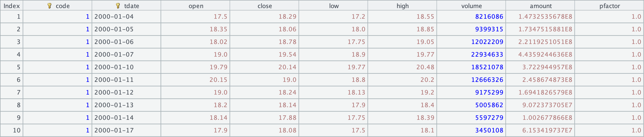This screenshot has height=137, width=644.
Task: Select the date cell 2000-01-04
Action: click(114, 17)
